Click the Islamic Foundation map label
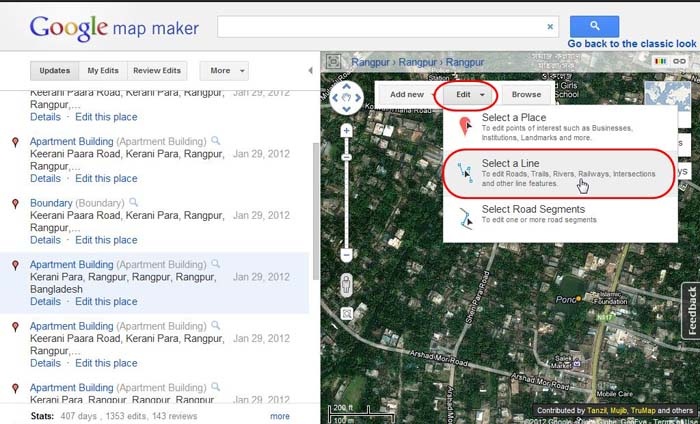 (610, 298)
